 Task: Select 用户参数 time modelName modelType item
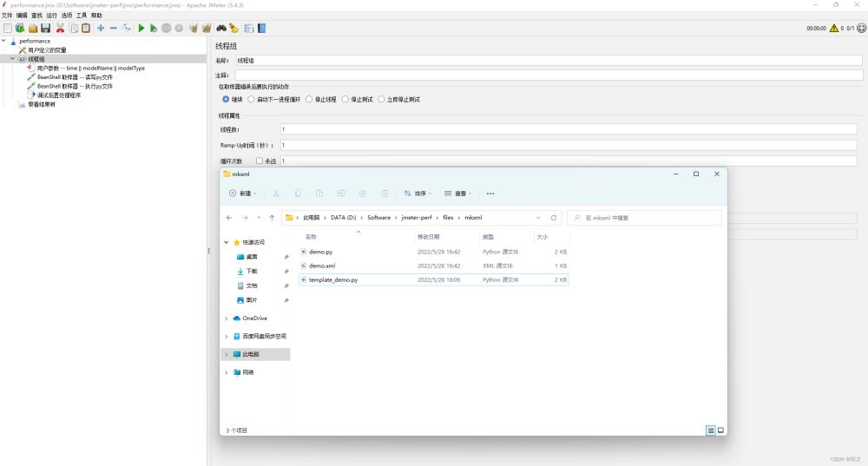(x=91, y=68)
